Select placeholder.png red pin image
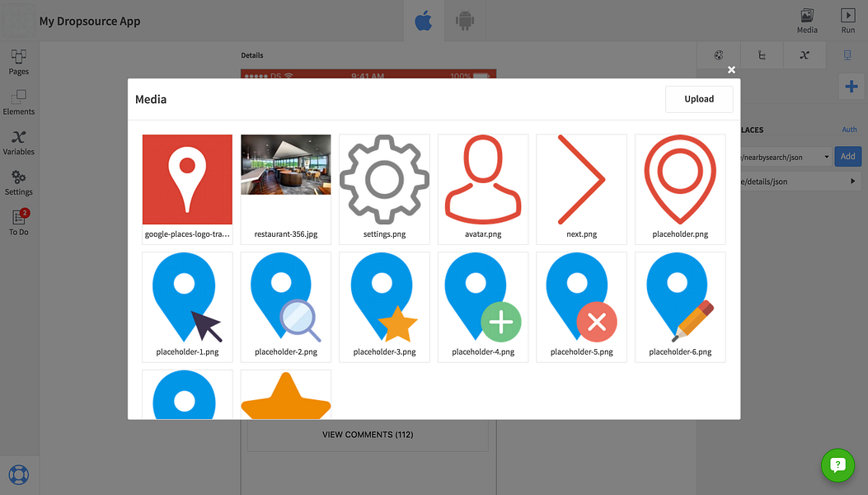868x495 pixels. 680,189
